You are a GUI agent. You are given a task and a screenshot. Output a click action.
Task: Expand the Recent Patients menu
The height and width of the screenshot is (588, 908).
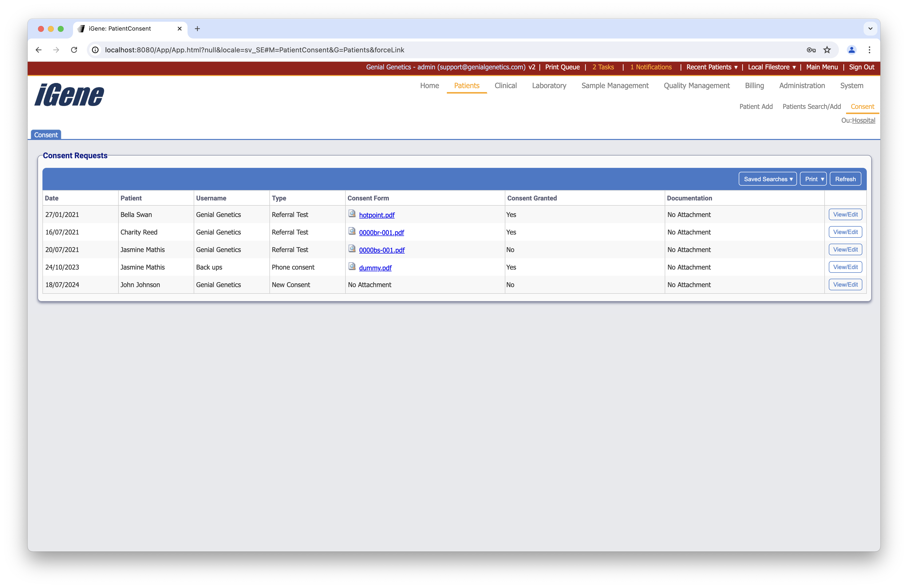[x=712, y=67]
